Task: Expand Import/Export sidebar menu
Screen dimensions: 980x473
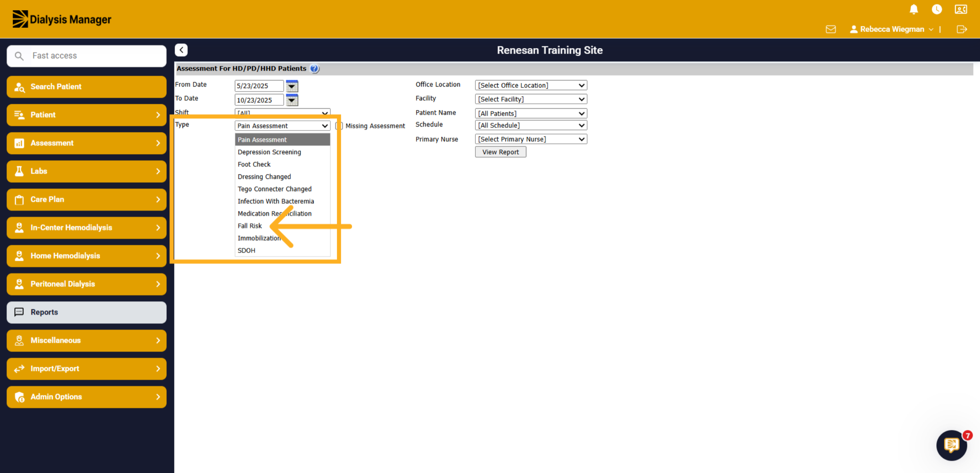Action: coord(87,369)
